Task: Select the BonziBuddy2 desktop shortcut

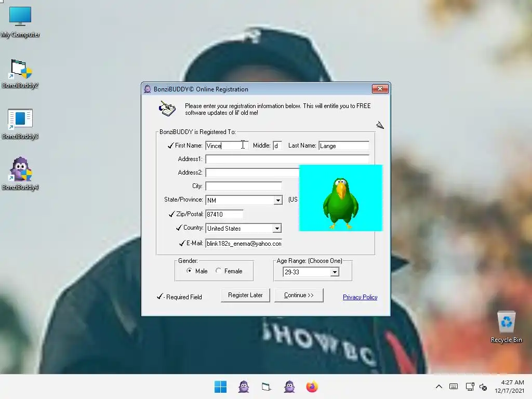Action: [x=20, y=74]
